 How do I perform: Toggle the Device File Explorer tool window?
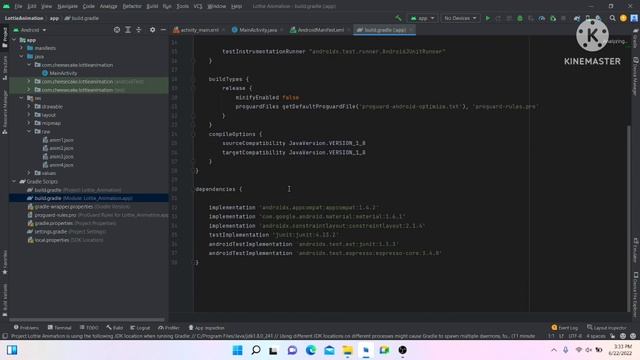[x=636, y=294]
